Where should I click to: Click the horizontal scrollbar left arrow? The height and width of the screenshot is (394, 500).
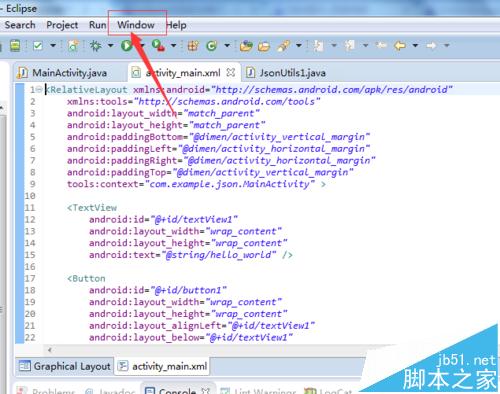coord(50,350)
